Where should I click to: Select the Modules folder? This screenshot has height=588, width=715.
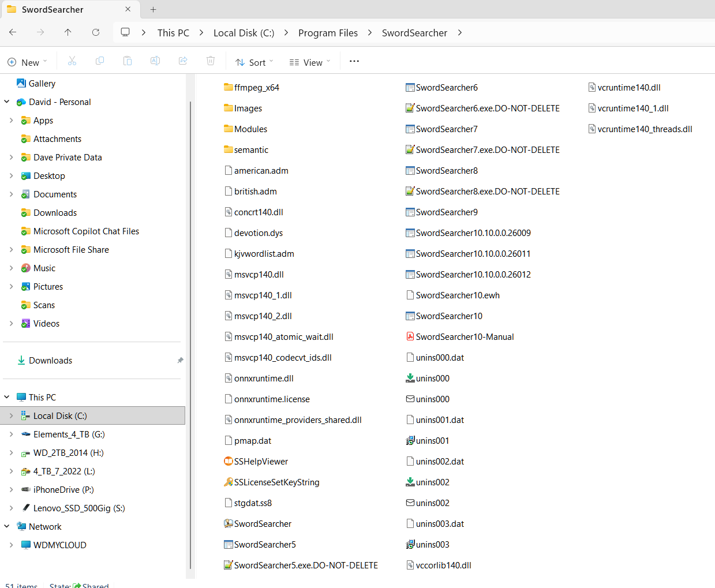pyautogui.click(x=250, y=129)
